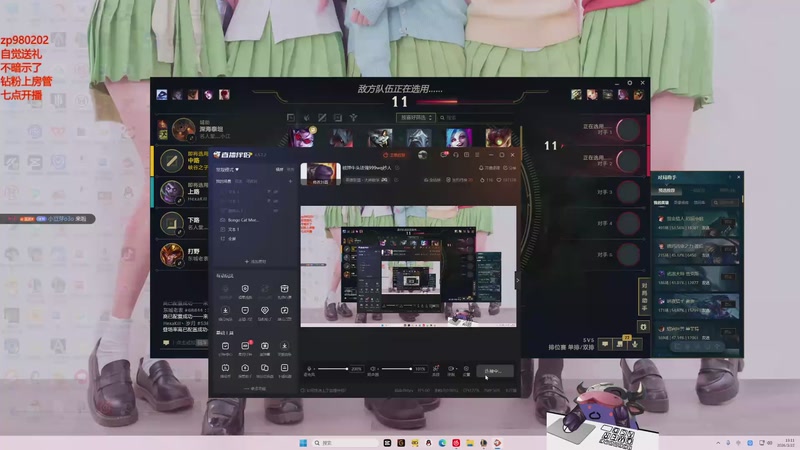Select the 全屏 source row

pyautogui.click(x=253, y=238)
